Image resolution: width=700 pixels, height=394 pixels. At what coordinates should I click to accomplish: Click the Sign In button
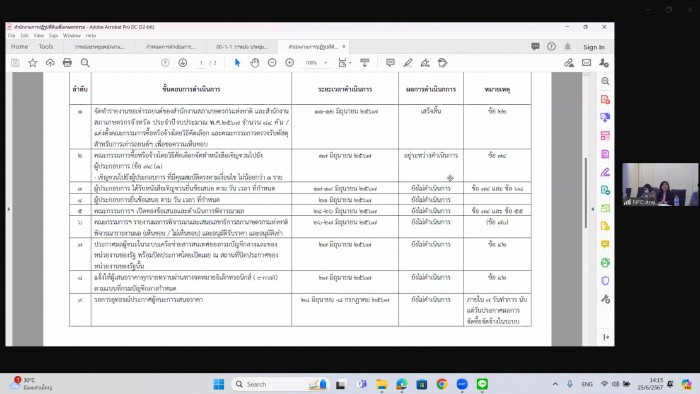[594, 47]
